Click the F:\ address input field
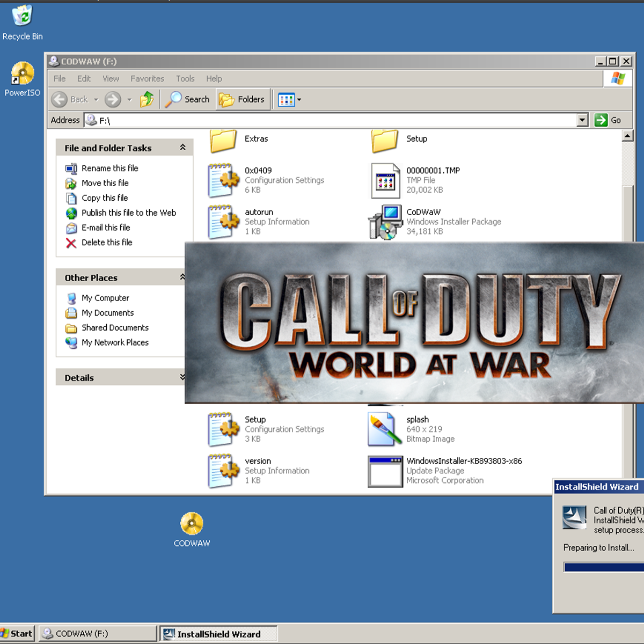 tap(331, 120)
